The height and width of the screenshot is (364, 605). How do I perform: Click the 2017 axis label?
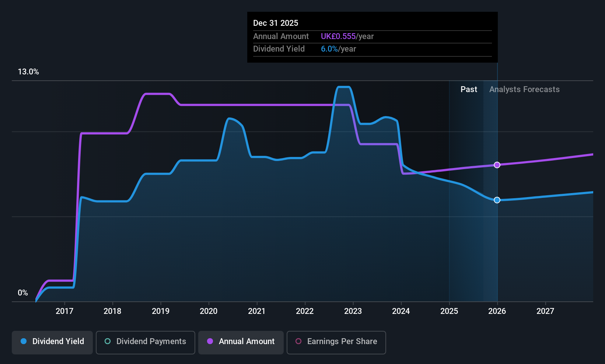click(64, 311)
